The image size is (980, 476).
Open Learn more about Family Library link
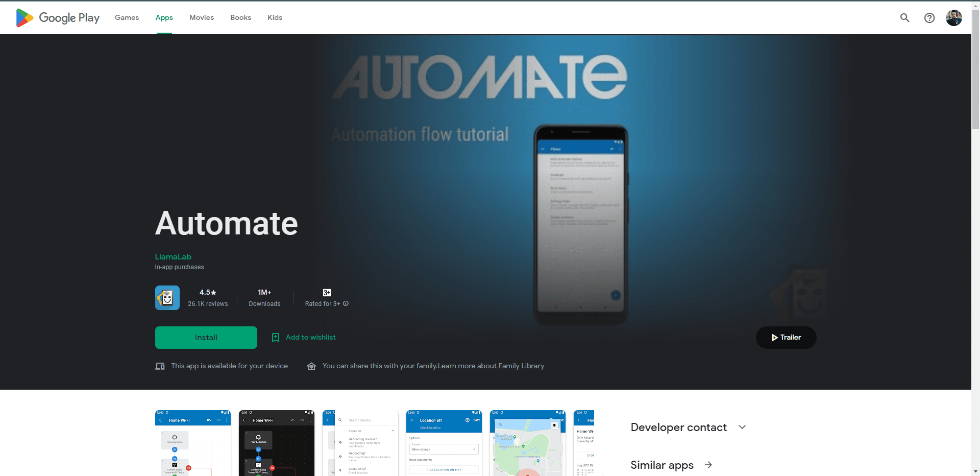491,366
